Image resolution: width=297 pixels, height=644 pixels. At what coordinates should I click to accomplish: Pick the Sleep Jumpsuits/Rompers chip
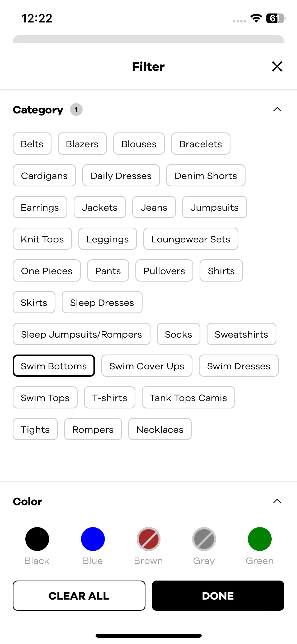[x=82, y=334]
